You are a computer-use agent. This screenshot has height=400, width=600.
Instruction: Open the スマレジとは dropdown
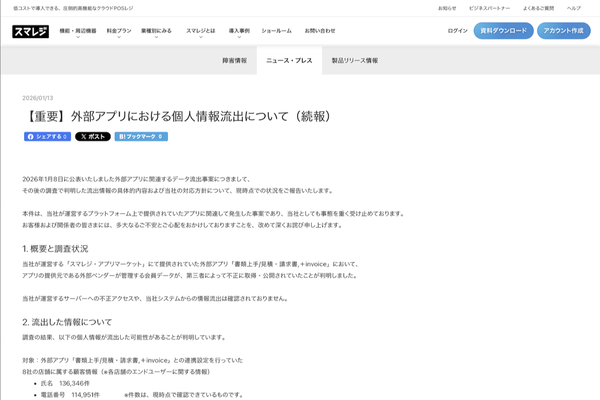click(201, 31)
